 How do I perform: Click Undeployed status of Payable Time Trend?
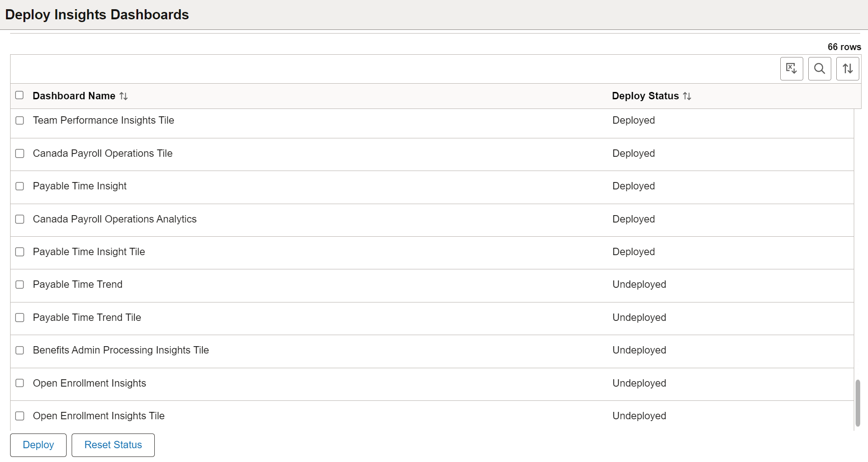coord(639,285)
